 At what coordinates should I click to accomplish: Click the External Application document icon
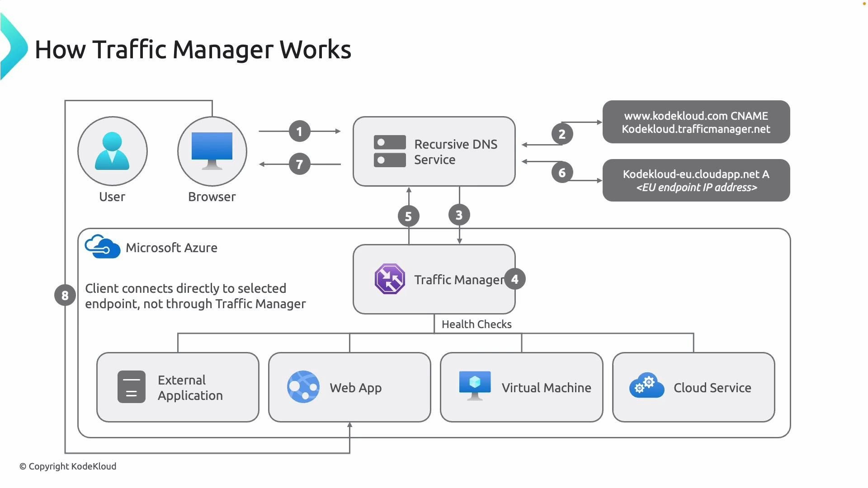click(131, 386)
